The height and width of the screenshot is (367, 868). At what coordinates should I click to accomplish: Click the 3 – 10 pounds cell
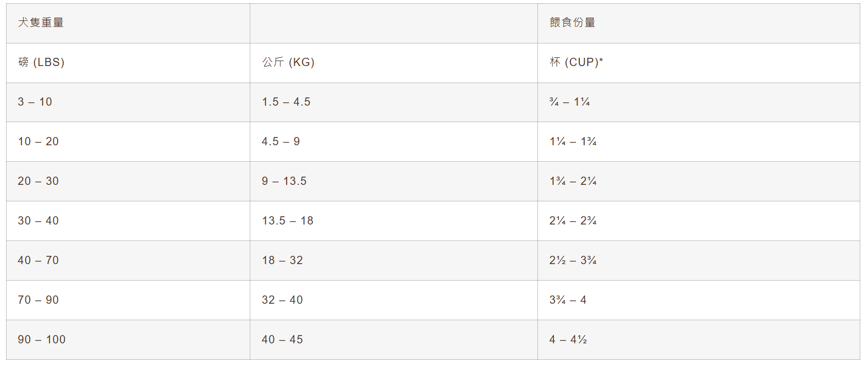click(35, 102)
